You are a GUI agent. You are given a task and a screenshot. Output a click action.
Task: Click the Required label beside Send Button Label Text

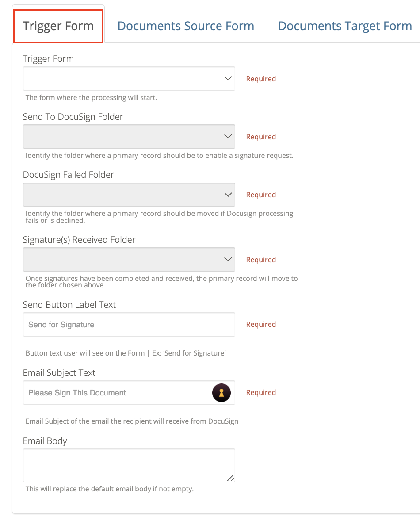[x=261, y=324]
